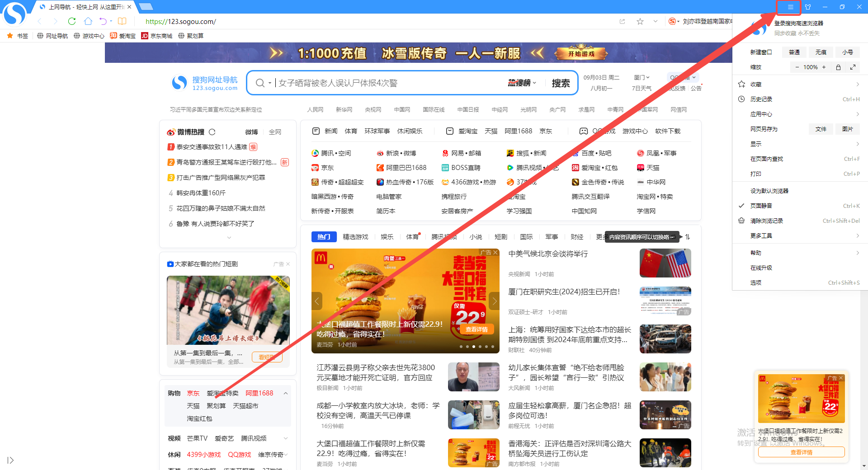This screenshot has width=868, height=470.
Task: Expand the 应用中心 submenu
Action: [x=799, y=114]
